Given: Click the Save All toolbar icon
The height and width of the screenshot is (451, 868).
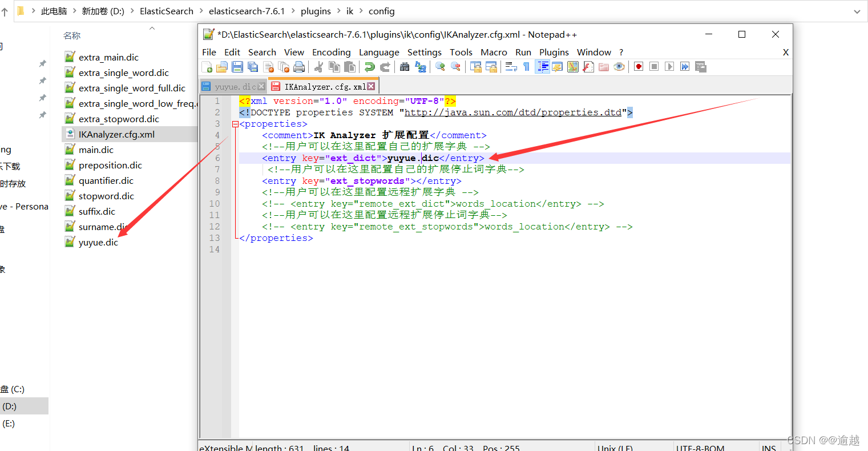Looking at the screenshot, I should coord(253,67).
